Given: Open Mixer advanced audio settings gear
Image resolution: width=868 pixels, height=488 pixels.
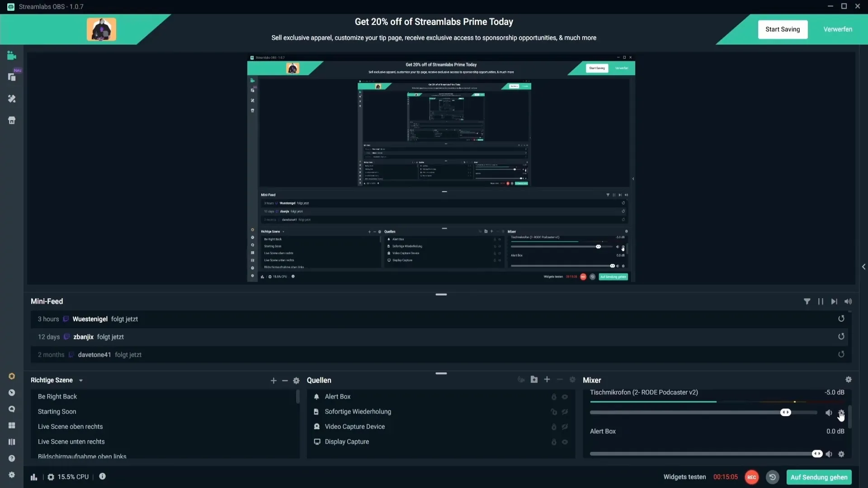Looking at the screenshot, I should pyautogui.click(x=849, y=380).
